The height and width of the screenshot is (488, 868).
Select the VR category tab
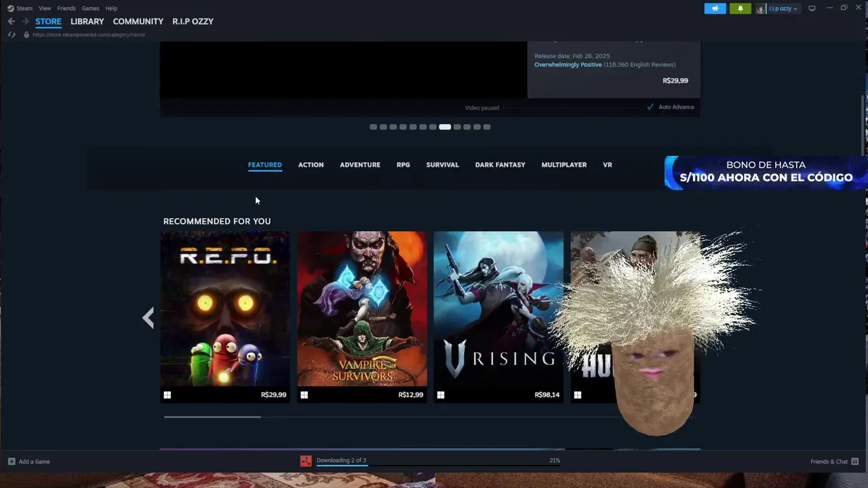click(608, 165)
